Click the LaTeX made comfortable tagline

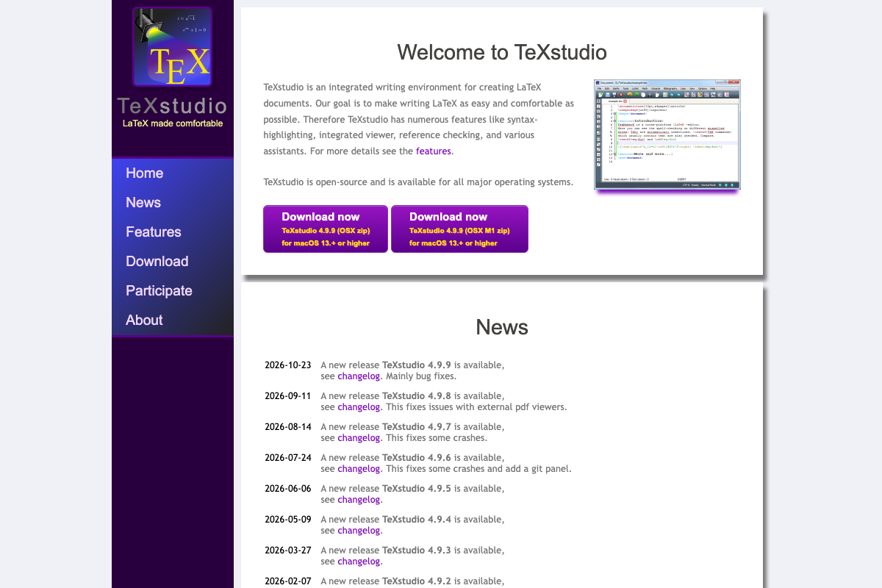[173, 123]
